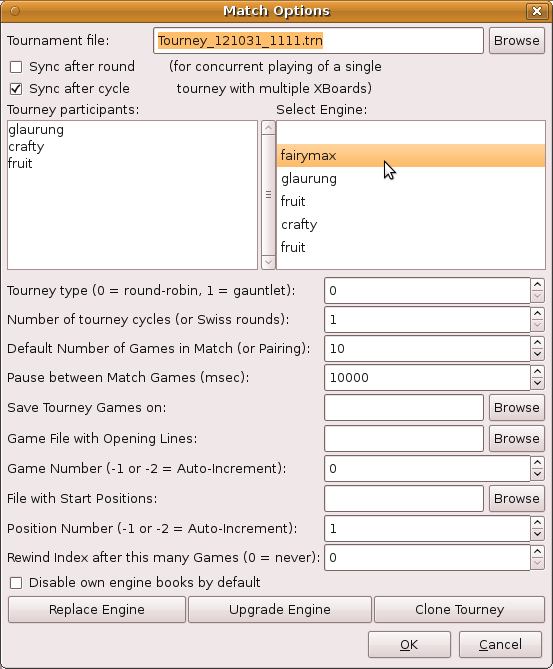Click the Replace Engine button

(x=97, y=609)
